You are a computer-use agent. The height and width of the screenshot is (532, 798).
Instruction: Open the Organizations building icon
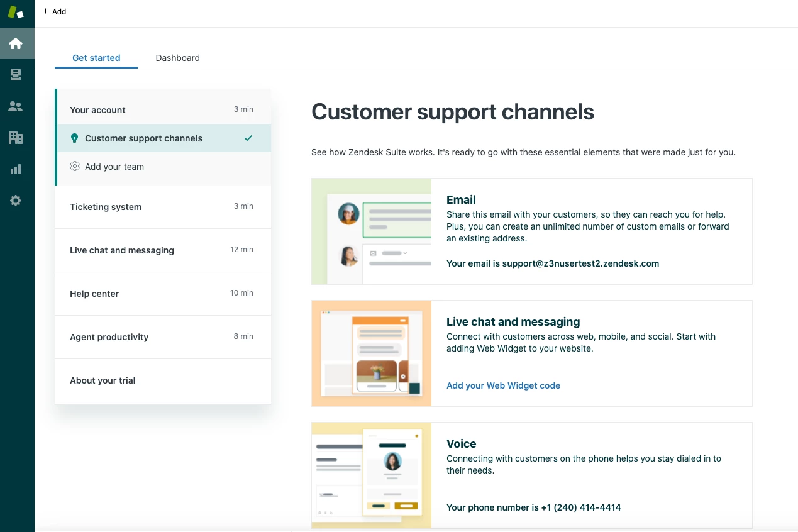tap(16, 138)
